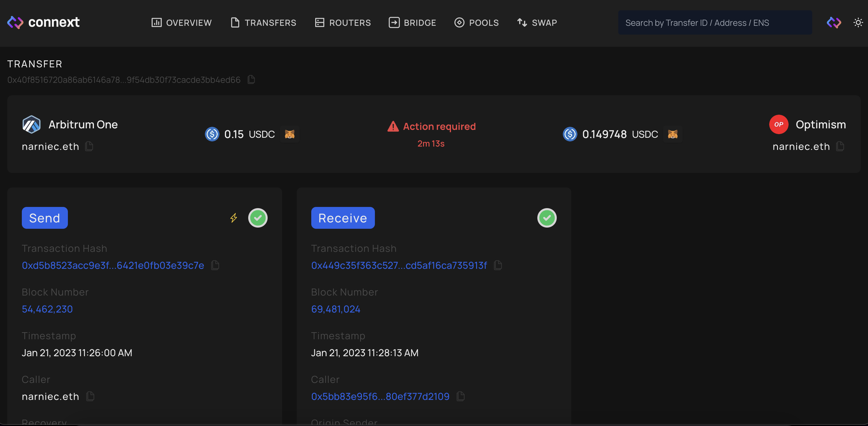Screen dimensions: 868x426
Task: Toggle the light/dark theme with the sun icon
Action: [858, 22]
